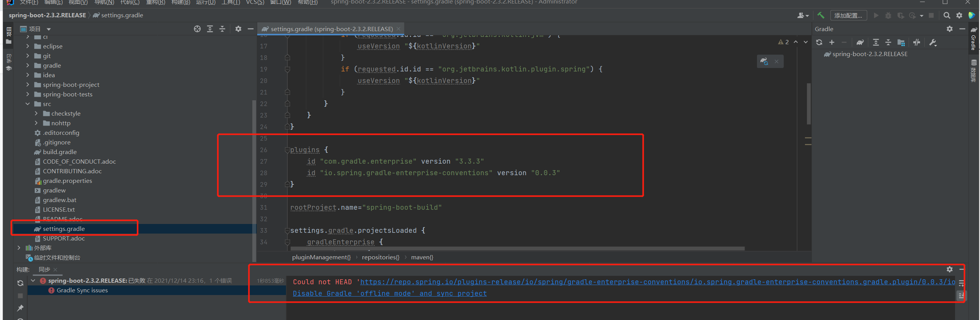The height and width of the screenshot is (320, 980).
Task: Open the 视图(V) menu
Action: point(78,2)
